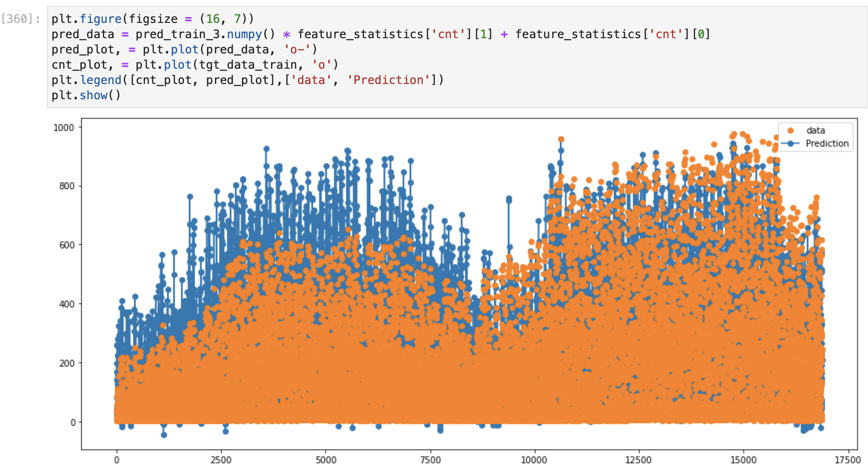Screen dimensions: 868x468
Task: Click x-axis tick label 10000
Action: coord(534,460)
